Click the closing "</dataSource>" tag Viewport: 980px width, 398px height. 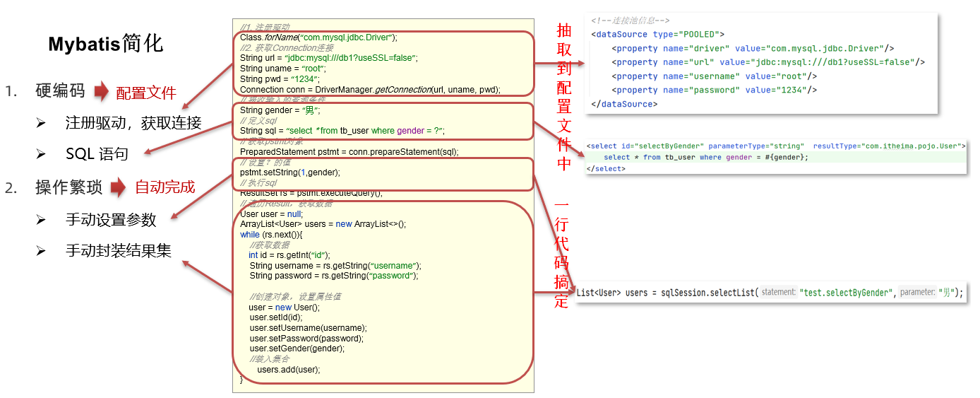pos(624,104)
